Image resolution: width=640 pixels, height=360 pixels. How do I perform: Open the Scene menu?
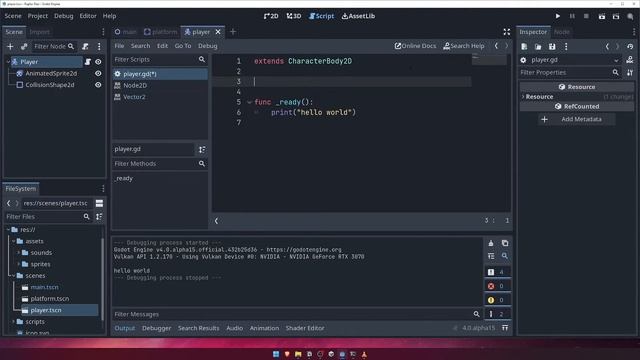tap(13, 16)
